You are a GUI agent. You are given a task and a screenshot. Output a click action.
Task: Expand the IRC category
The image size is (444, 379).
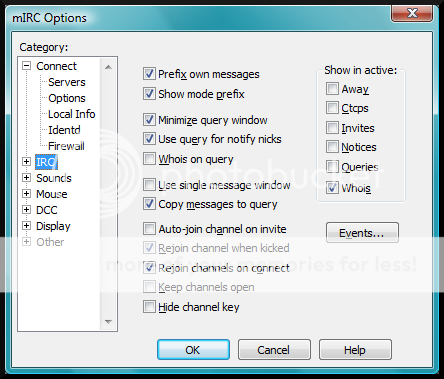26,162
